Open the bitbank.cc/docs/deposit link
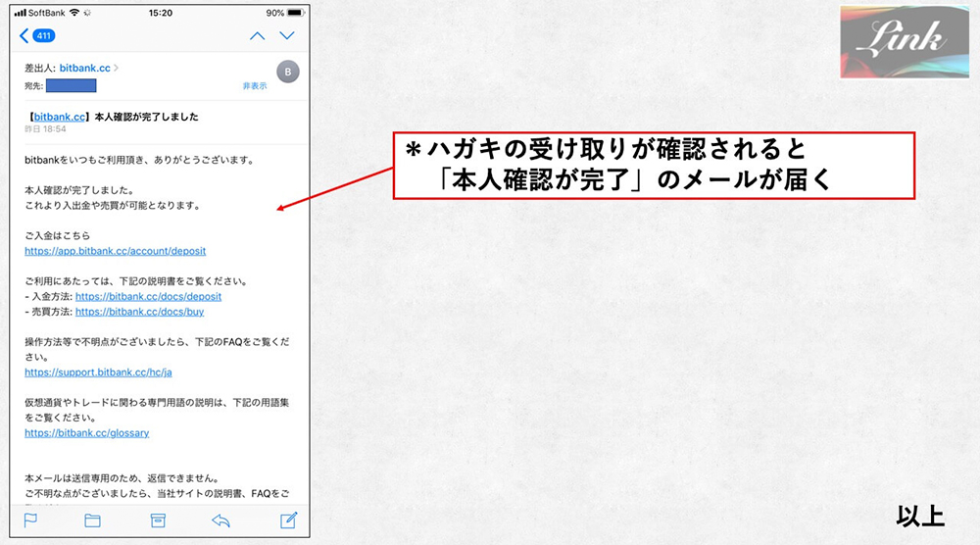Viewport: 980px width, 545px height. pyautogui.click(x=148, y=296)
